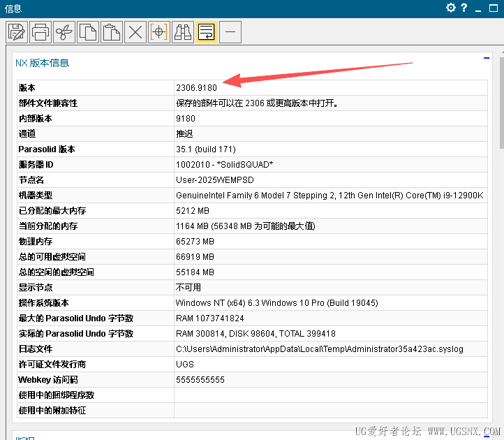Click the 部件文件兼容性 label
The width and height of the screenshot is (504, 440).
coord(48,103)
